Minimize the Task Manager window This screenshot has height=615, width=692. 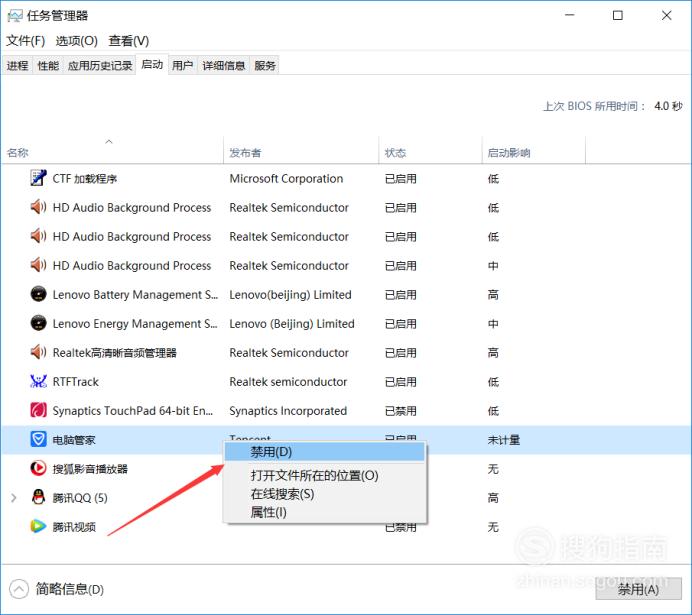(x=570, y=15)
